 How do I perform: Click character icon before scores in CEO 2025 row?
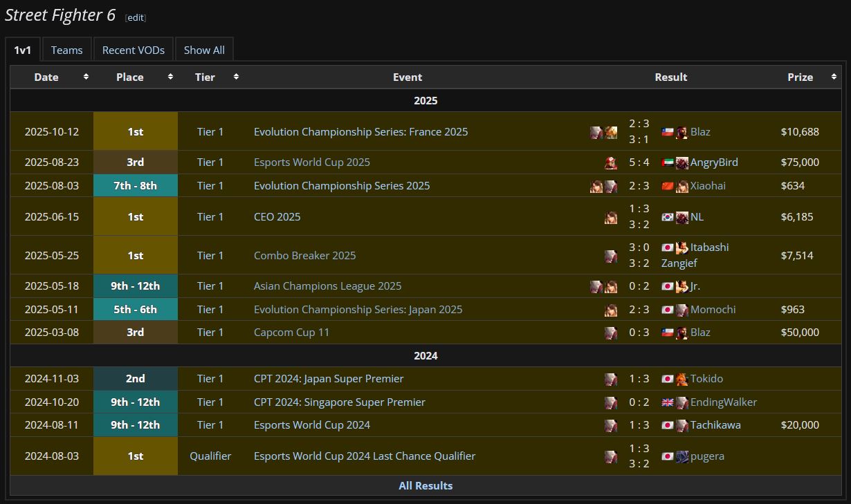point(611,216)
